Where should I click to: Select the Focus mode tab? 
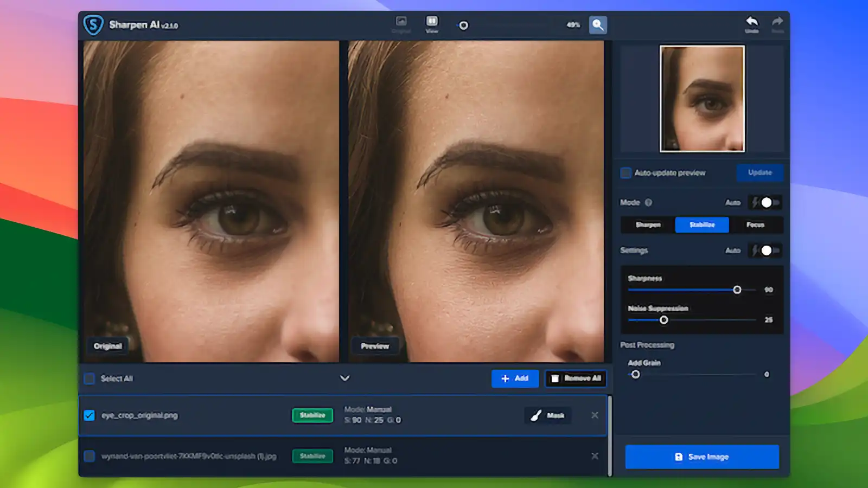coord(755,224)
